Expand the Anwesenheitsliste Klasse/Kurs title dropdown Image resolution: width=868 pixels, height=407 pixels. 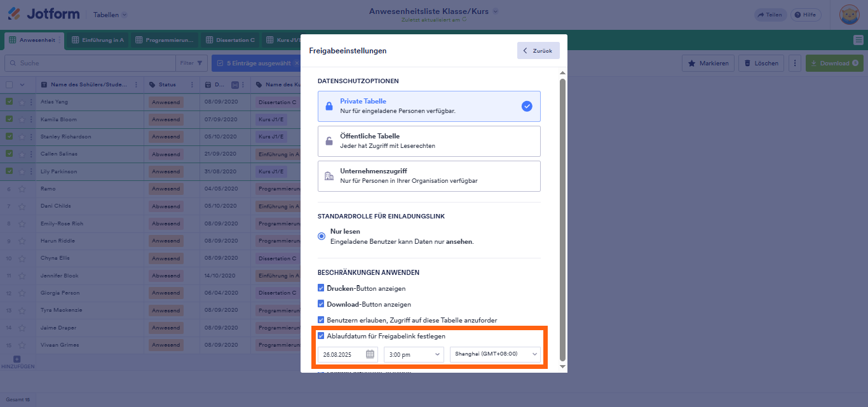(x=496, y=11)
